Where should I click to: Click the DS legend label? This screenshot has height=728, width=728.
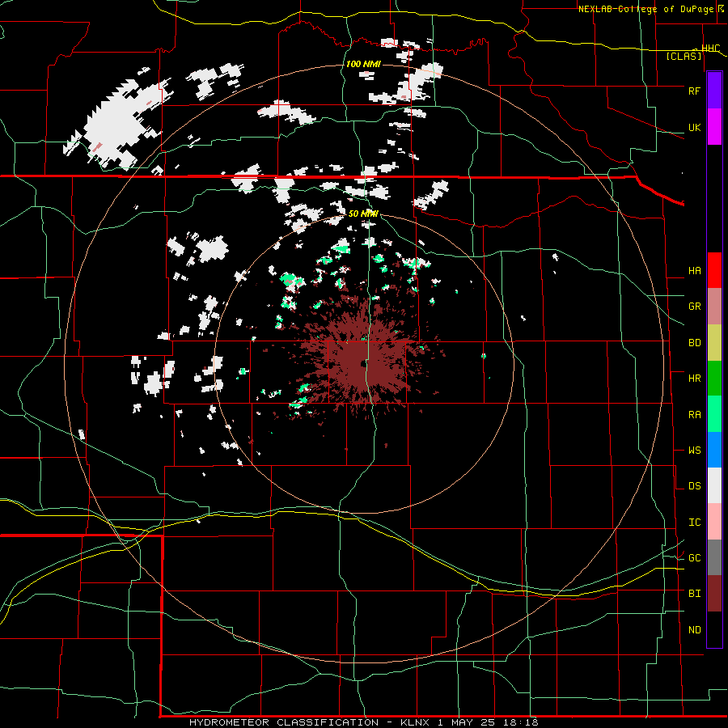point(694,486)
